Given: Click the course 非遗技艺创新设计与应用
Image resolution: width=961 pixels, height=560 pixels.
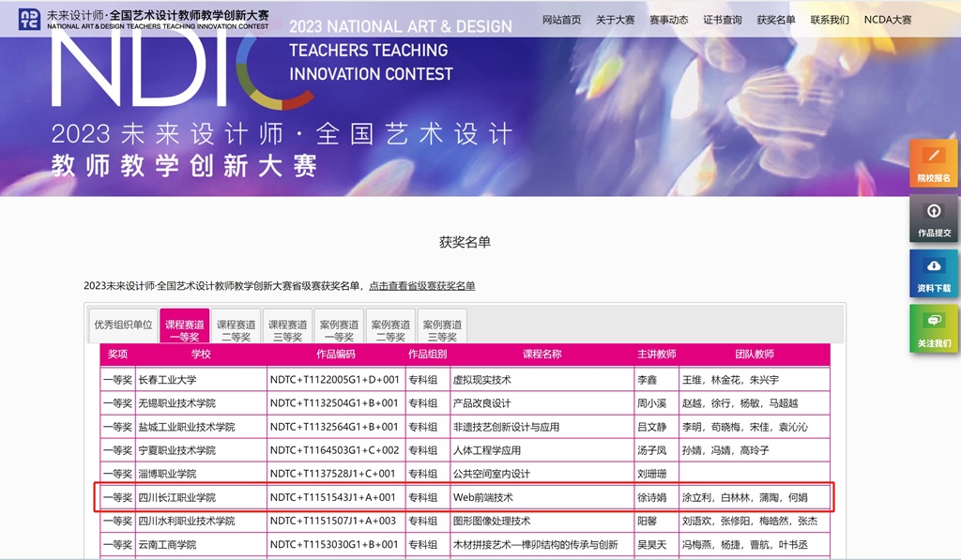Looking at the screenshot, I should [506, 427].
